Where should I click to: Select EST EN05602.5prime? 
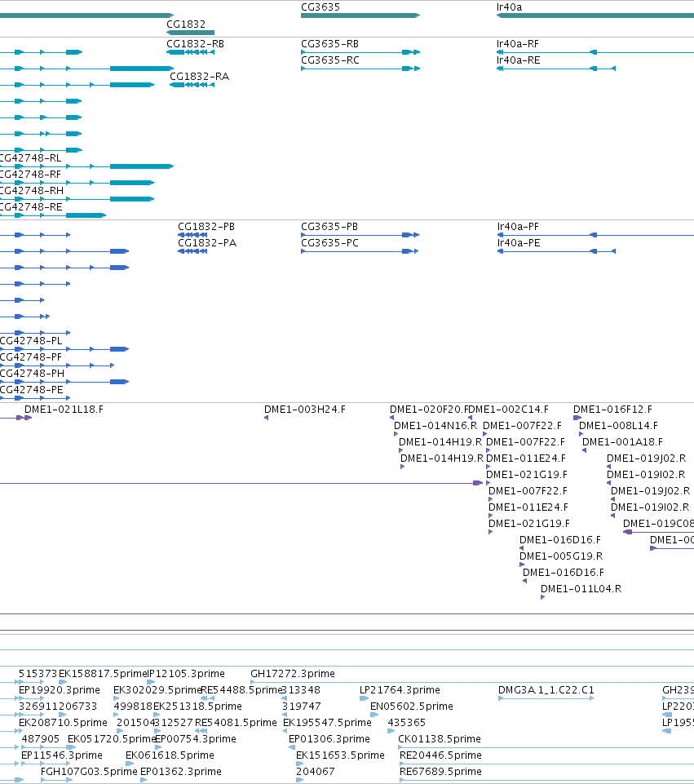click(x=412, y=706)
